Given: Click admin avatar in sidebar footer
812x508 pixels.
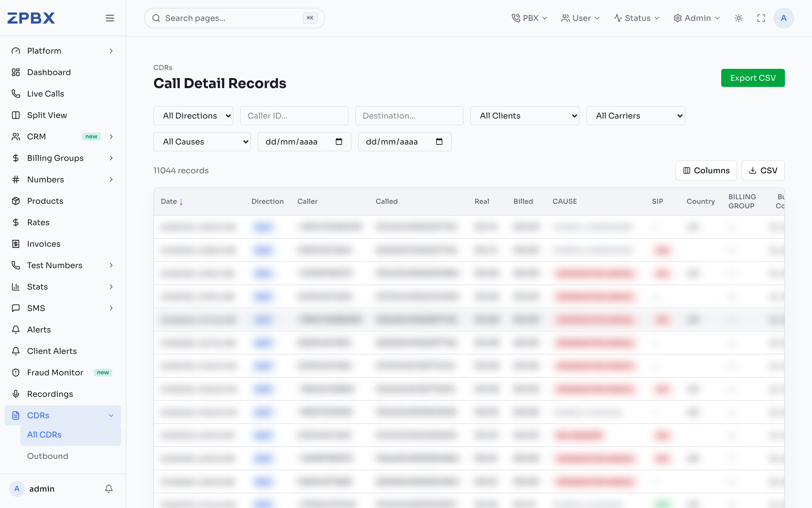Looking at the screenshot, I should 17,489.
